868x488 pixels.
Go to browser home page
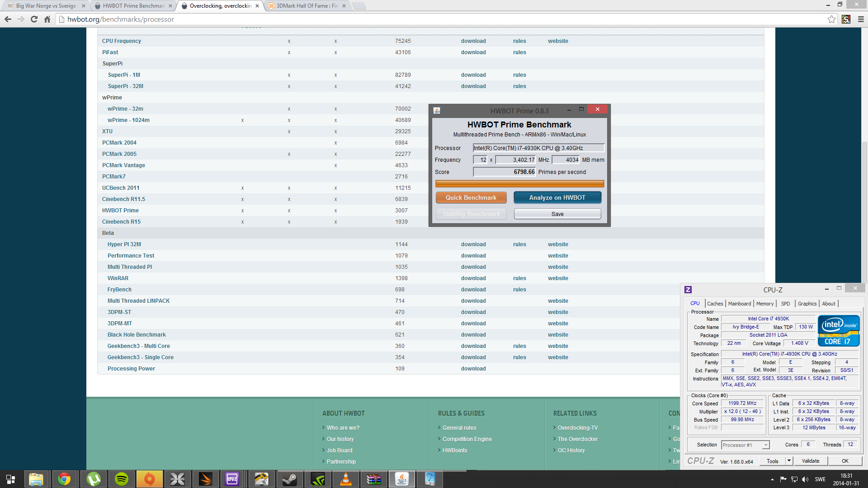click(47, 19)
